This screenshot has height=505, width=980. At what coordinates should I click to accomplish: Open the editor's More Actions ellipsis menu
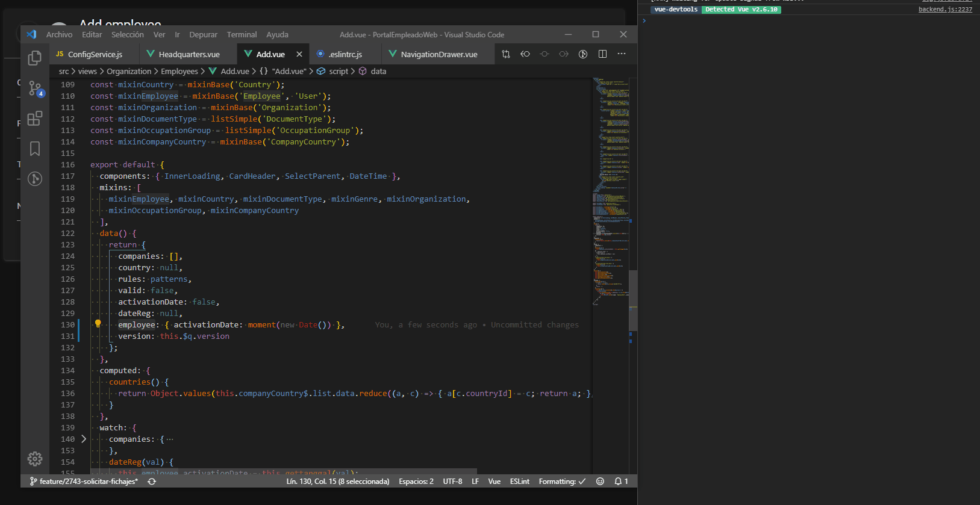[x=622, y=54]
